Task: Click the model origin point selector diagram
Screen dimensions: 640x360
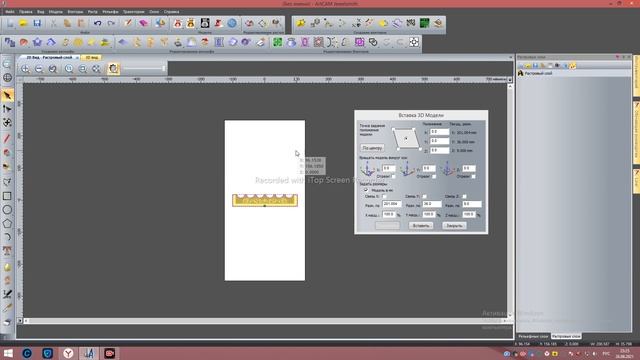Action: [x=406, y=139]
